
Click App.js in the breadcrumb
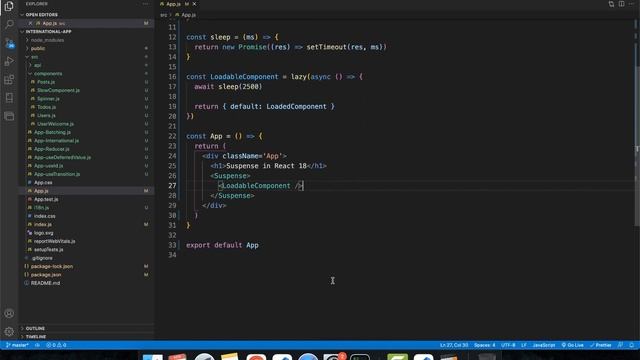click(188, 15)
